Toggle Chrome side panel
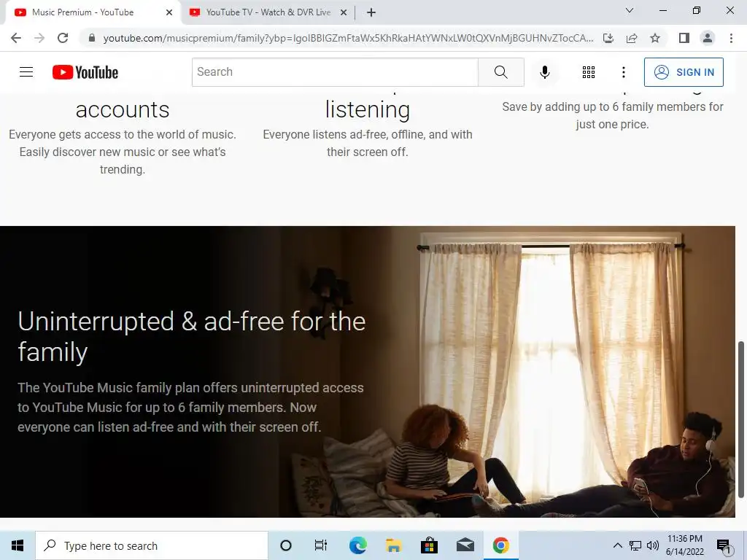This screenshot has height=560, width=747. (x=684, y=38)
